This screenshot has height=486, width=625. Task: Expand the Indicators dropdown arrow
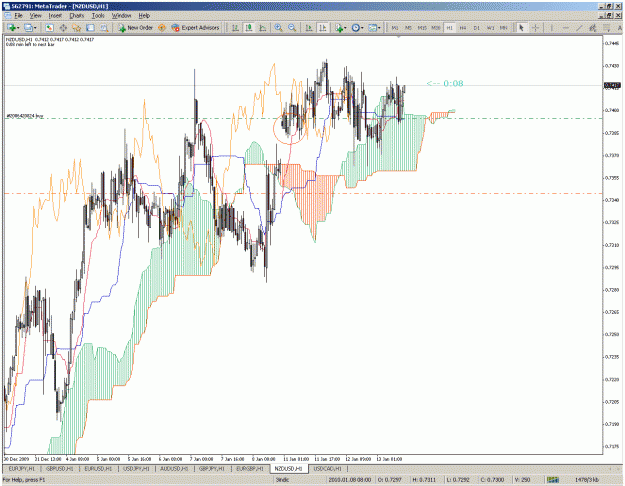tap(345, 28)
